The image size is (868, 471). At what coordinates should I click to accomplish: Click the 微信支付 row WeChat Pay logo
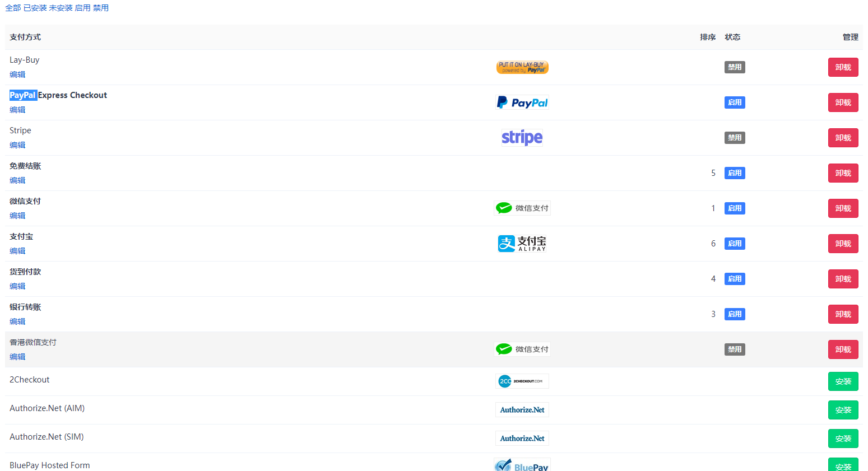pyautogui.click(x=522, y=208)
